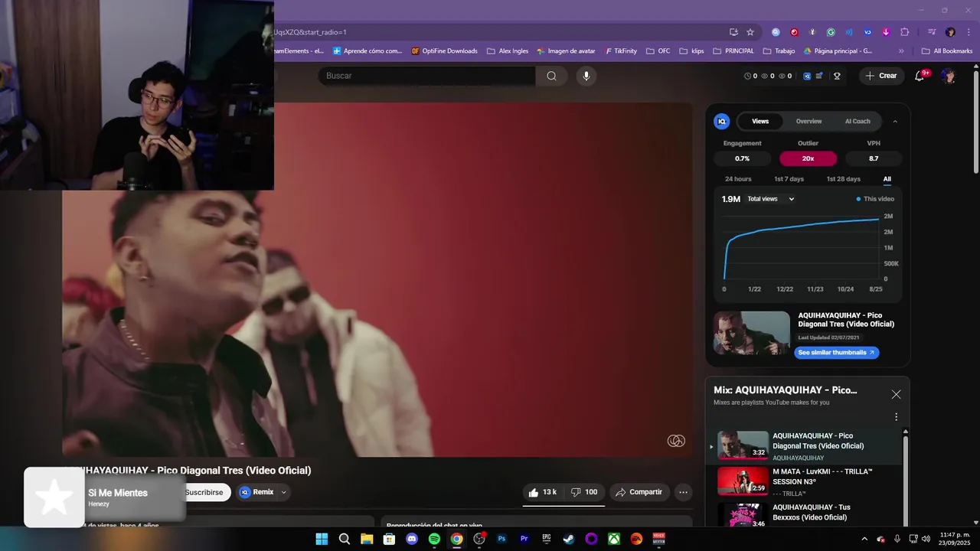Dislike the video with thumbs down
The image size is (980, 551).
(584, 492)
